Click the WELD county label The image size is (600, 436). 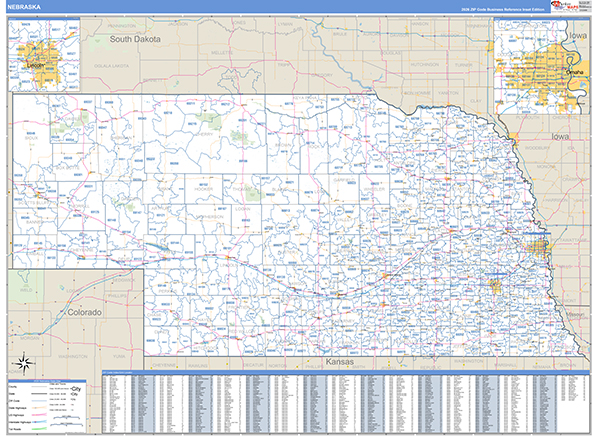tap(26, 290)
